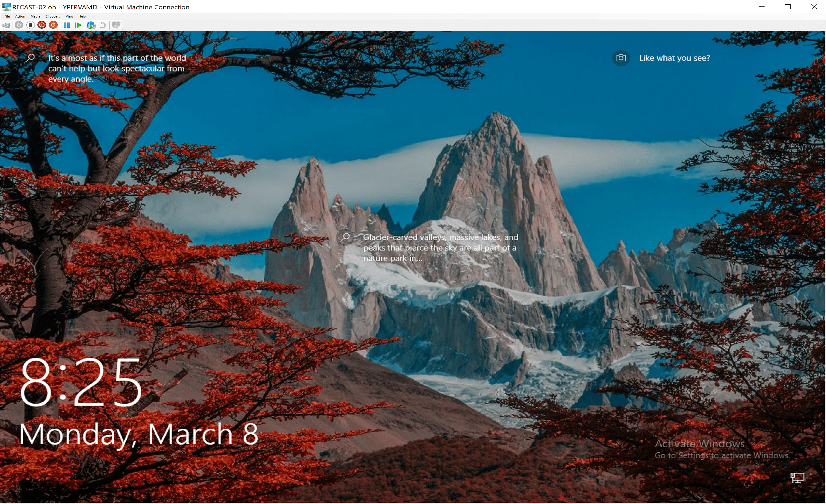The image size is (826, 504).
Task: Click the Enhanced Session toolbar icon
Action: (116, 25)
